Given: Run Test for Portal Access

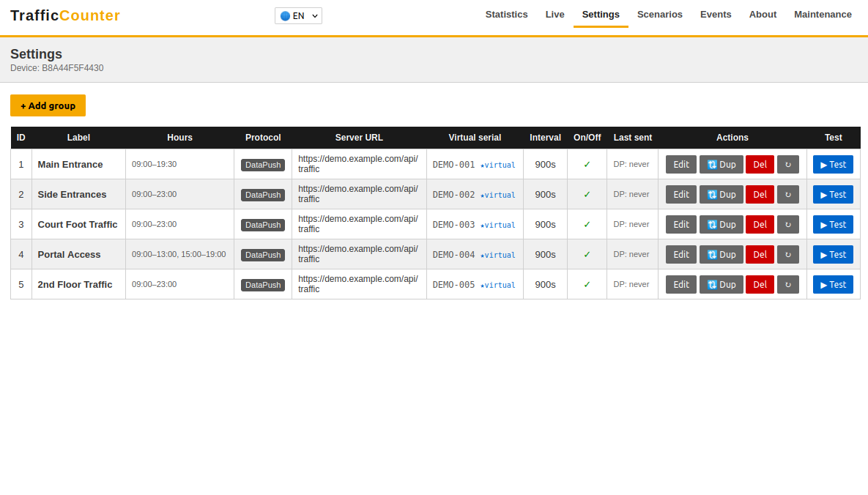Looking at the screenshot, I should point(833,255).
